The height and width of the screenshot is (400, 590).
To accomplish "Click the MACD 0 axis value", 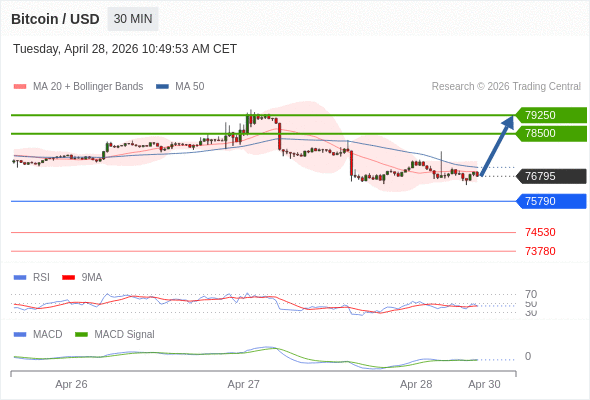I will point(528,356).
